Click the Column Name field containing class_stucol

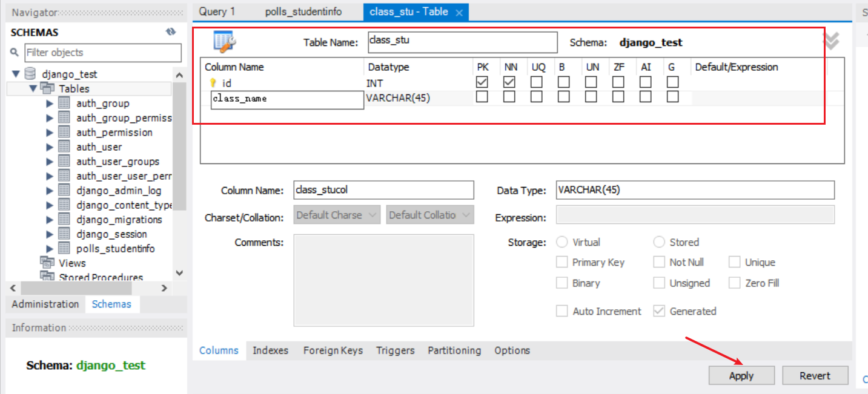(x=383, y=190)
